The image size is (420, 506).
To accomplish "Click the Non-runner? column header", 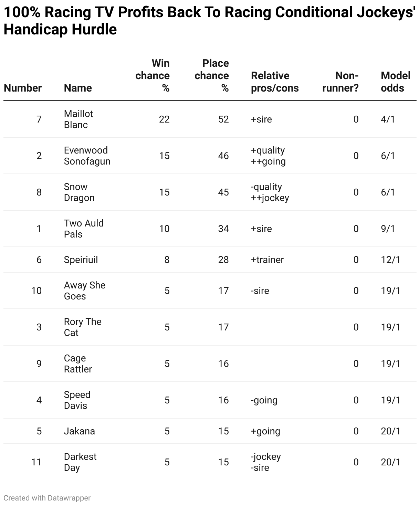I will [340, 82].
